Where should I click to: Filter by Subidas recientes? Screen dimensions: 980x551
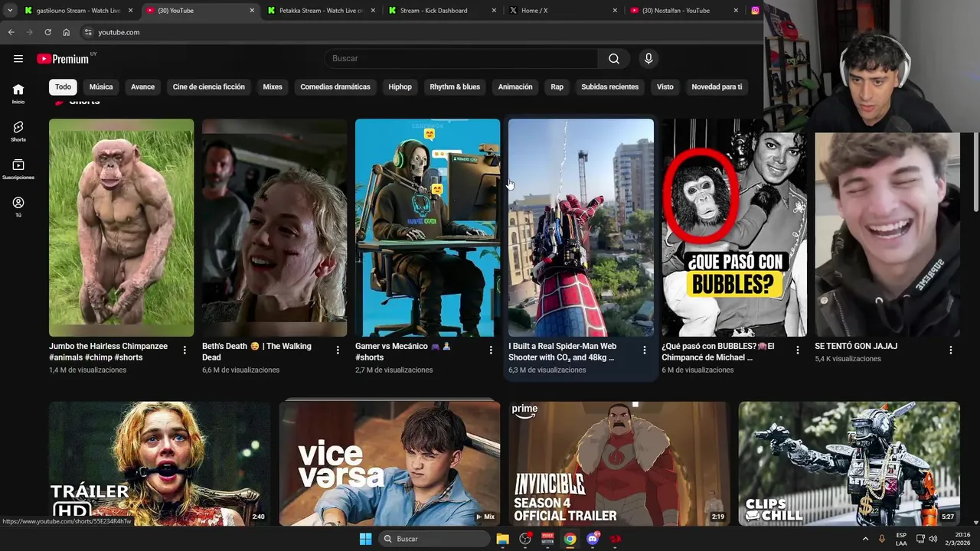(x=609, y=86)
